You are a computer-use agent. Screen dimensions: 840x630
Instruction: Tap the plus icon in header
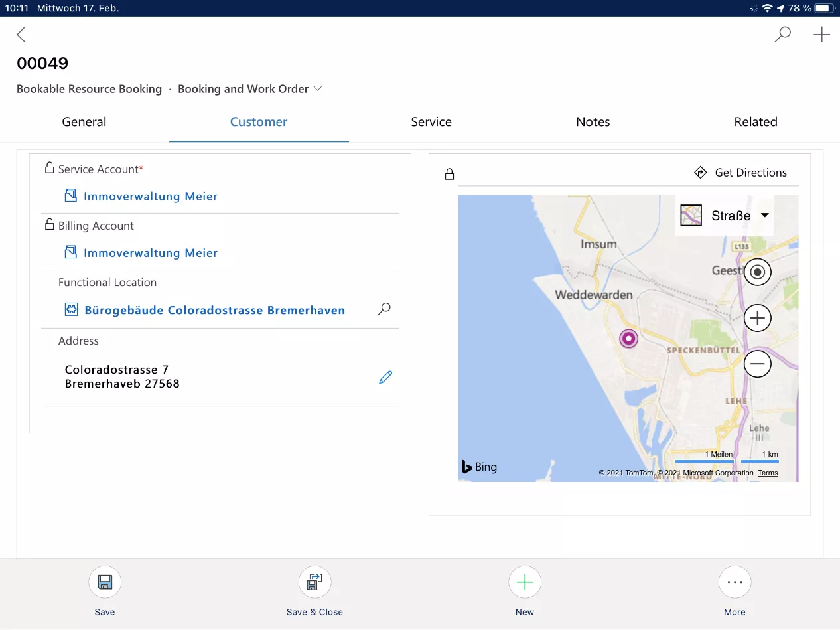point(821,35)
